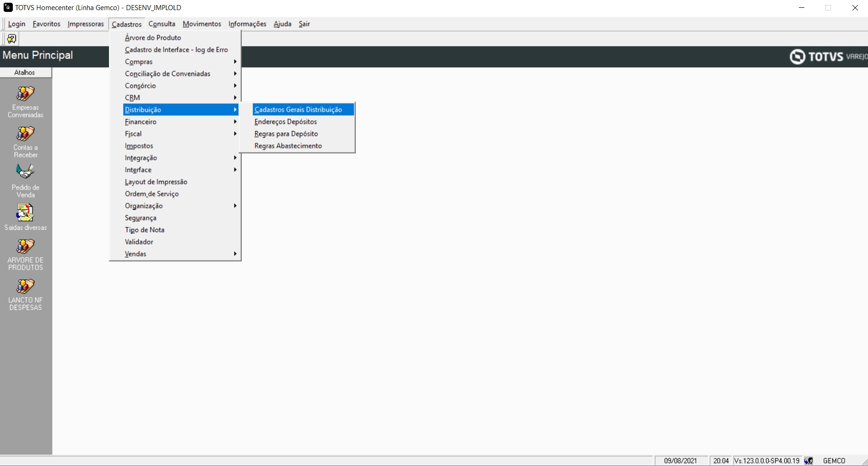Open the Impressoras menu
This screenshot has width=868, height=466.
[86, 24]
